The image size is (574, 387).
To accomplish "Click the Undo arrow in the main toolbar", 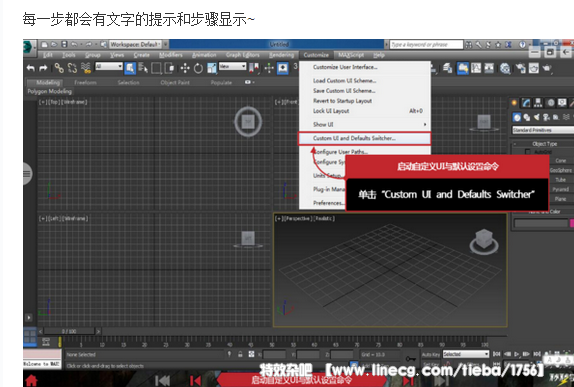I will 31,68.
